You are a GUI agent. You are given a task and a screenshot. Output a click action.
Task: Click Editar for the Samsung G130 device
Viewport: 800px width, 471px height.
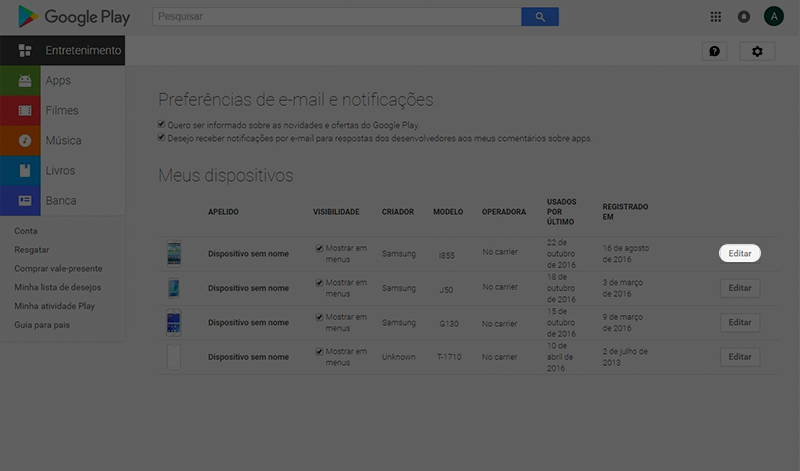pyautogui.click(x=740, y=323)
